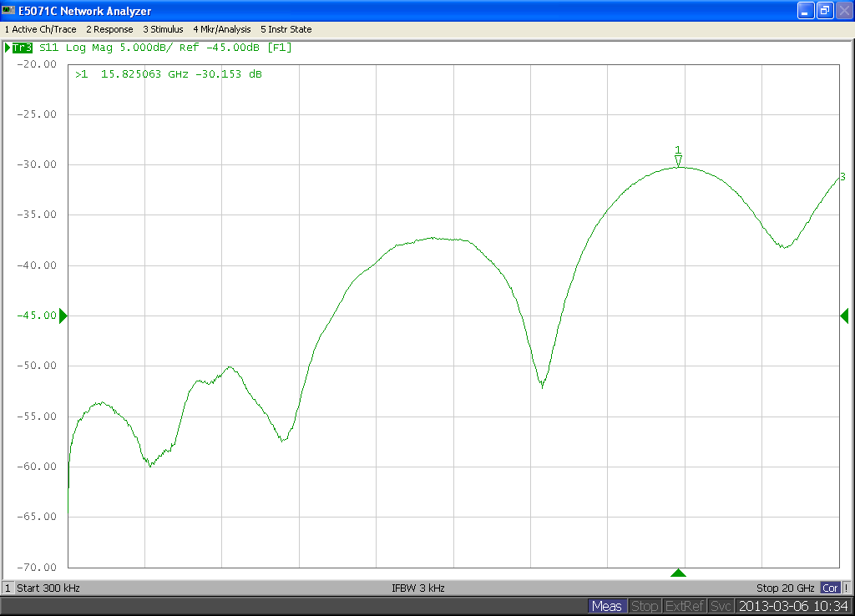Click the -20.00 axis label

tap(37, 64)
